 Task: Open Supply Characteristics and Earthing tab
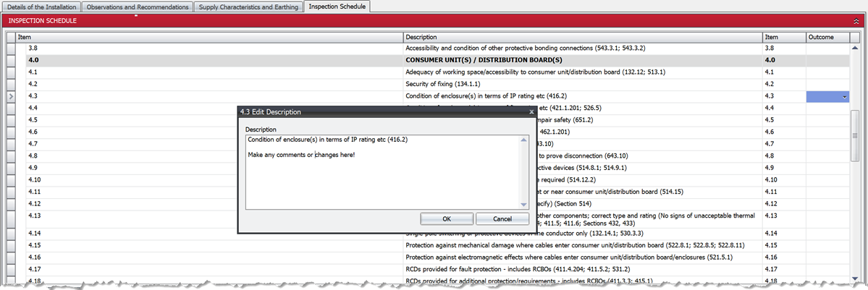(249, 7)
